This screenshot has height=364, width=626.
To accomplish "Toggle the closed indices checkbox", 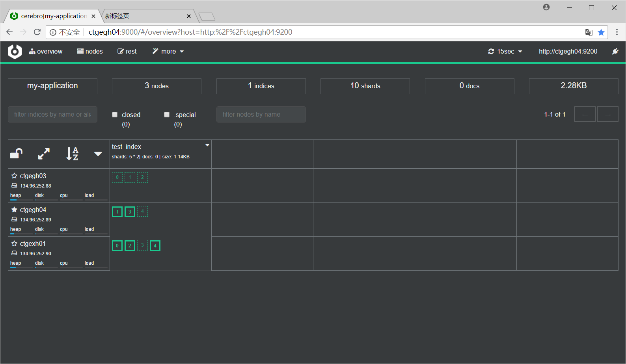I will 115,115.
